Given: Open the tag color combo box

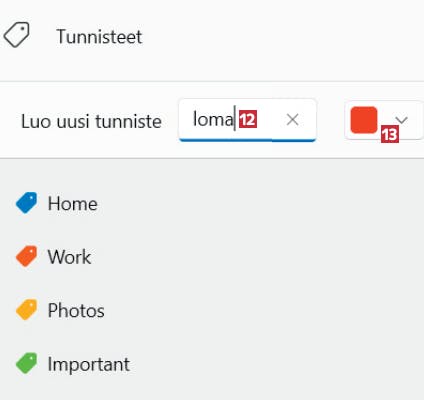Looking at the screenshot, I should tap(384, 120).
